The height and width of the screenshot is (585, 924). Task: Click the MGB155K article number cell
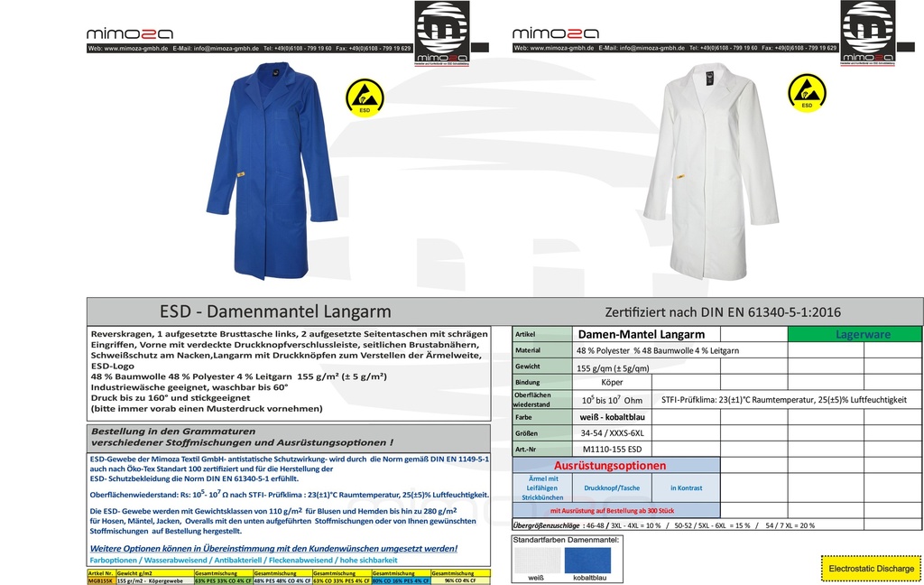pos(100,580)
